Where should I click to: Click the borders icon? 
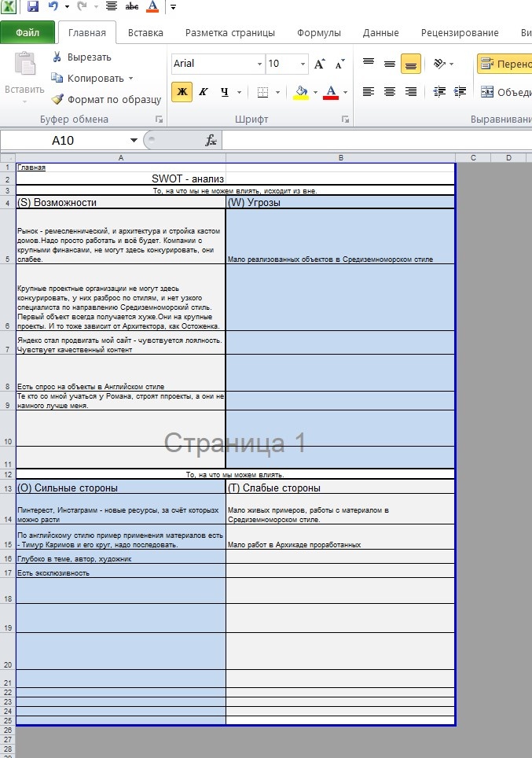(x=263, y=92)
